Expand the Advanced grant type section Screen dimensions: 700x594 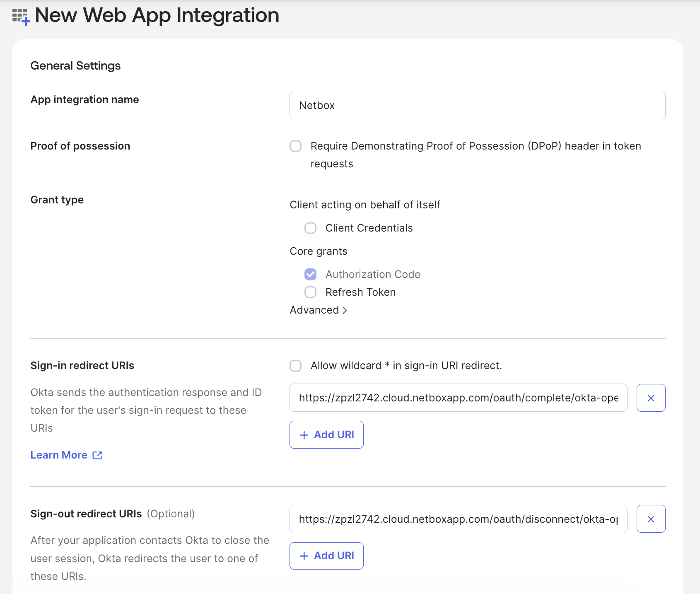318,310
